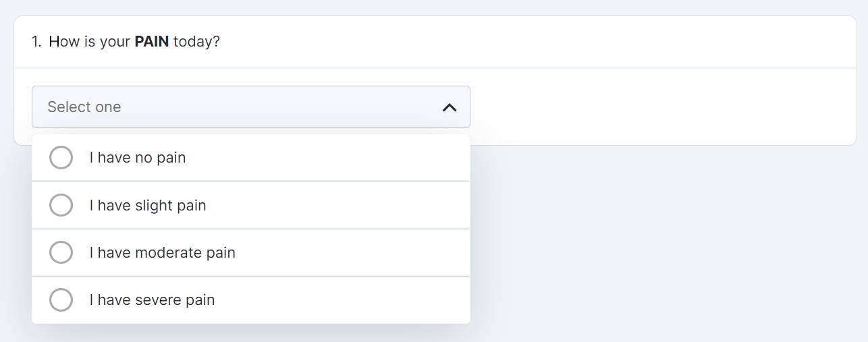
Task: Click the "How is your" question text
Action: click(90, 42)
